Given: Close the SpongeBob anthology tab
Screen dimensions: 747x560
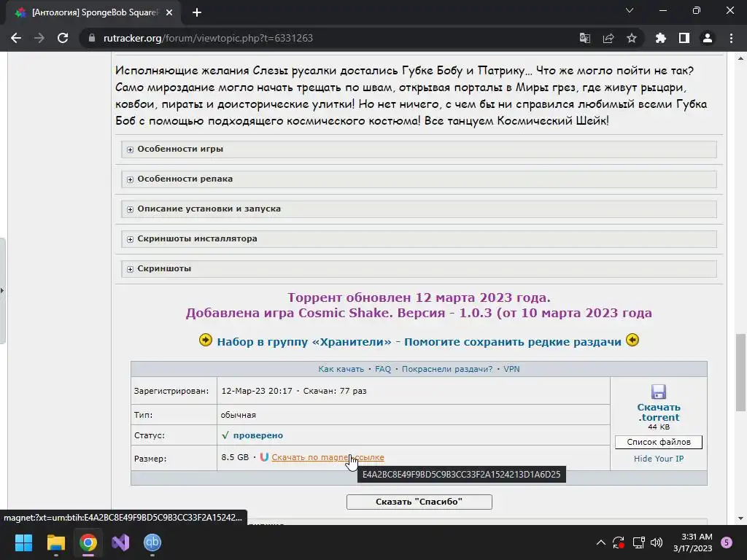Looking at the screenshot, I should pos(169,13).
